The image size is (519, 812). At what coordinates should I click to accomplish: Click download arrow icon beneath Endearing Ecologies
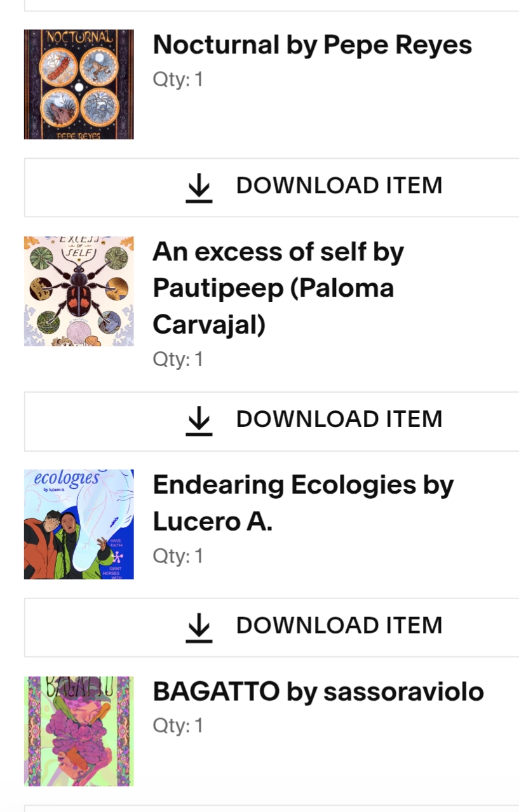point(199,626)
